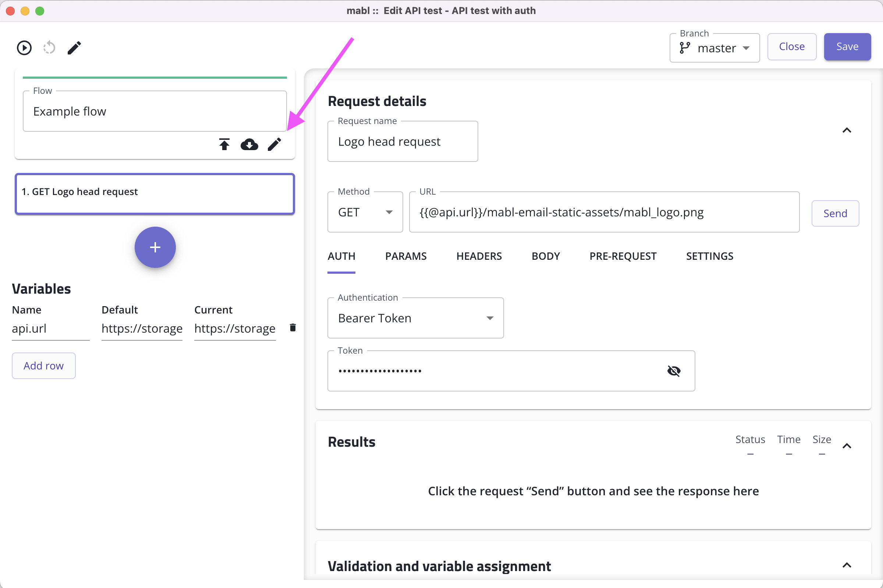
Task: Switch to the PRE-REQUEST tab
Action: tap(623, 256)
